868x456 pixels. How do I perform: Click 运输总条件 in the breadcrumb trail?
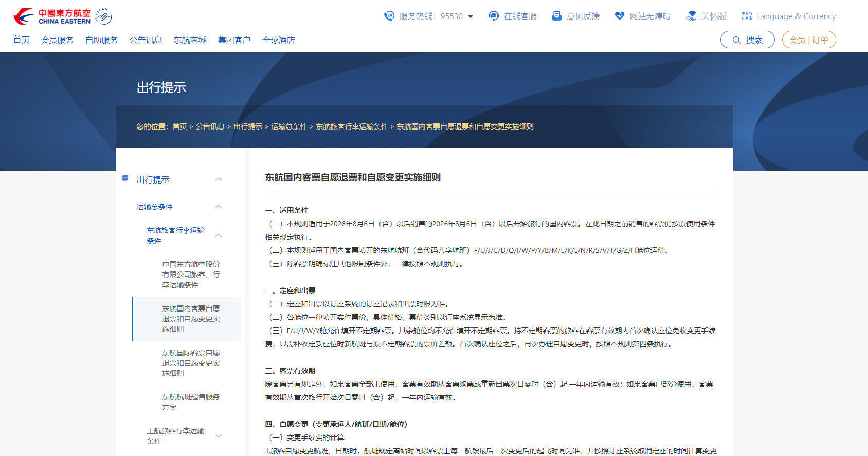289,126
